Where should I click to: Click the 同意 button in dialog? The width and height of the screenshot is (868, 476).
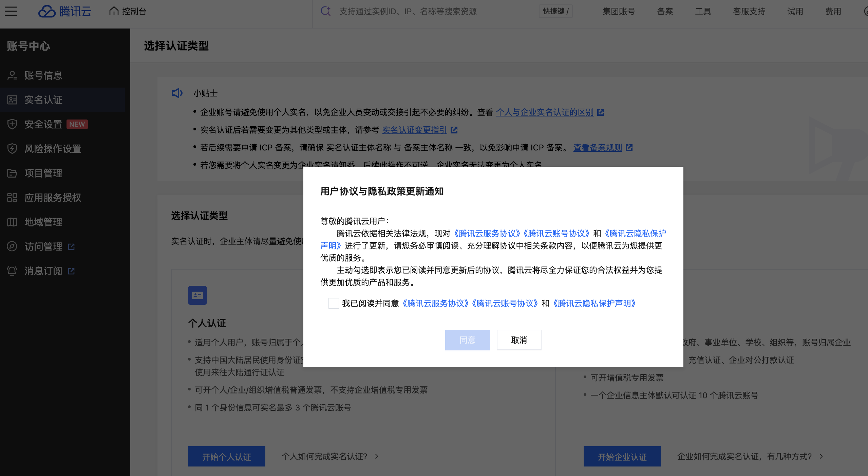[468, 340]
